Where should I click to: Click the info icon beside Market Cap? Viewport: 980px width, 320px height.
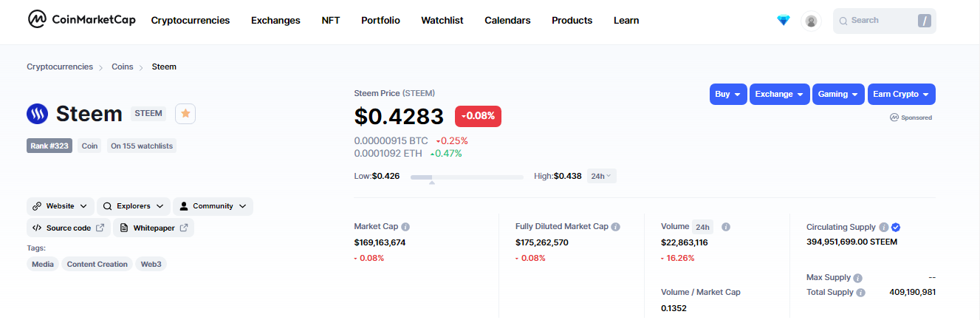pyautogui.click(x=405, y=227)
